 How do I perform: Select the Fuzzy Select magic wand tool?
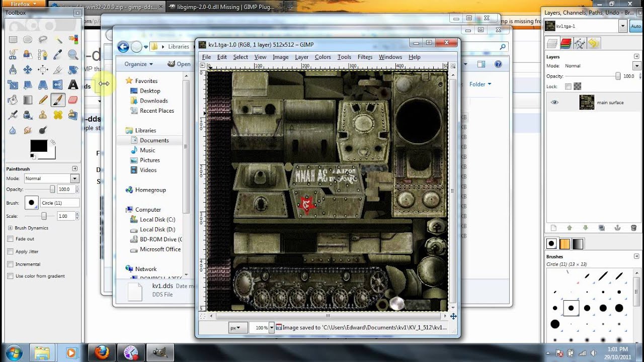[x=58, y=39]
